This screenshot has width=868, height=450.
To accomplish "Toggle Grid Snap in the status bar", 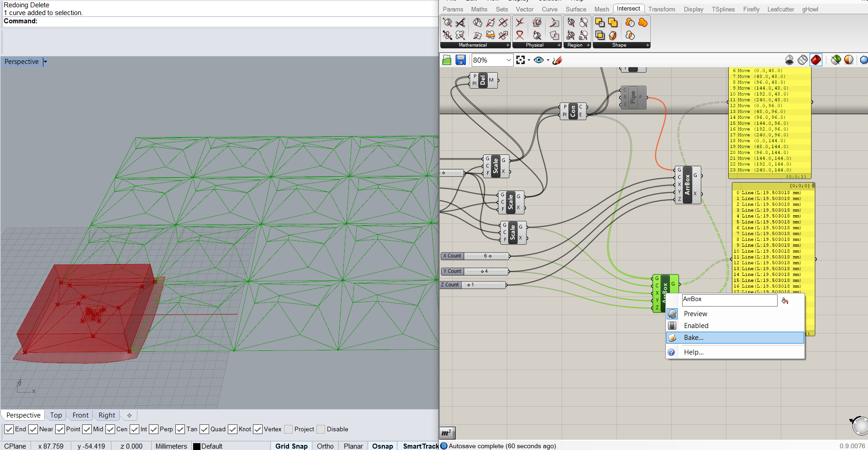I will (x=291, y=446).
